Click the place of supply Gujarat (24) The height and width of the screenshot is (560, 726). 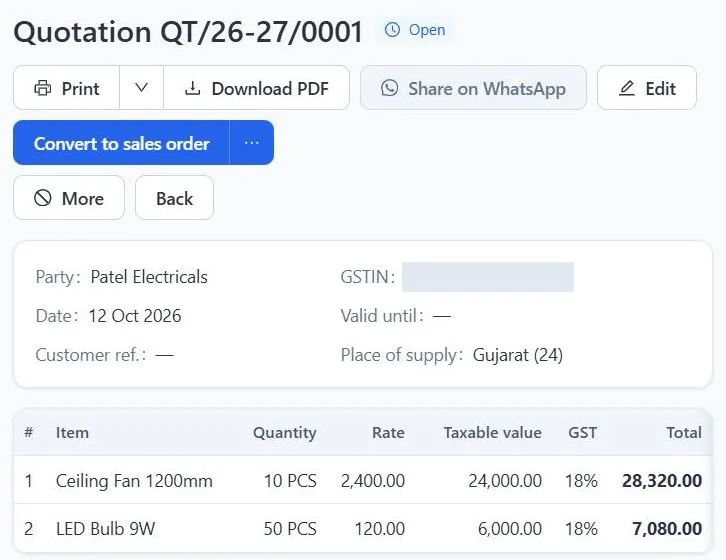(518, 355)
